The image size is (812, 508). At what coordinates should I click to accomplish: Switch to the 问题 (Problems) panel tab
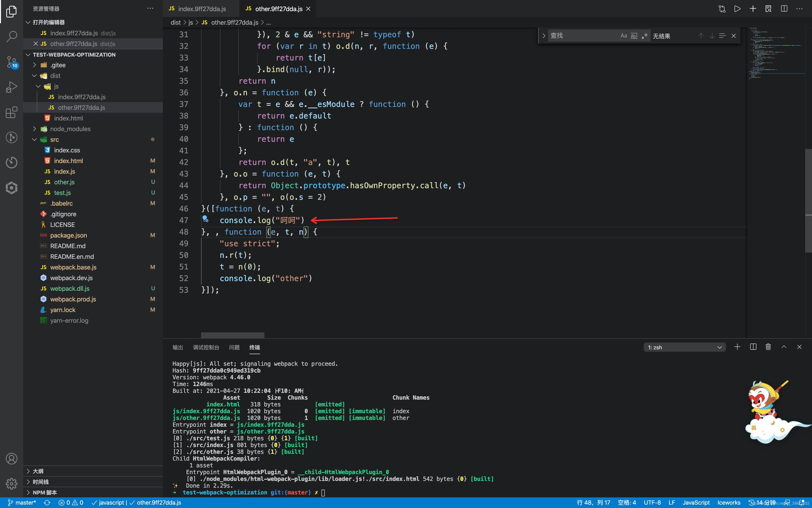234,347
